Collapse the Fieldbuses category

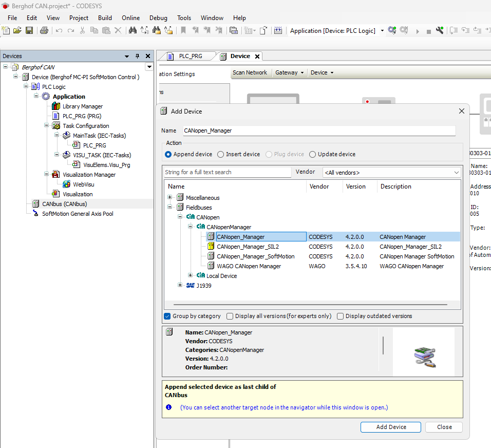[x=169, y=207]
